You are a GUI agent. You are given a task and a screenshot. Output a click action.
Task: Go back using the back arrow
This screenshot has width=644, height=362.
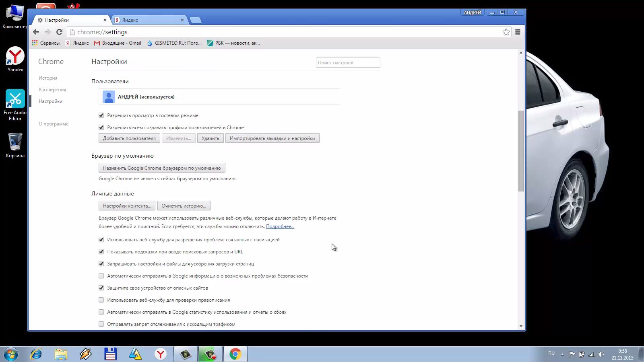coord(36,32)
